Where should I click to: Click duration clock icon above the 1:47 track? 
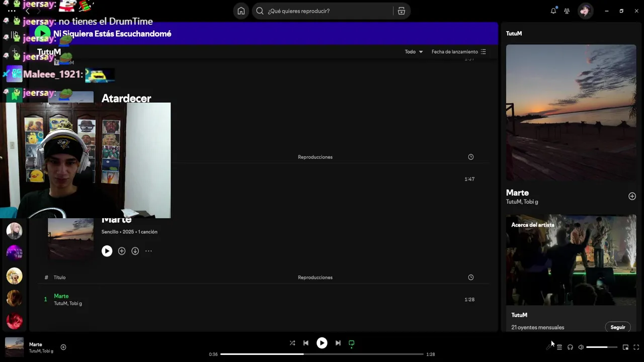(471, 157)
